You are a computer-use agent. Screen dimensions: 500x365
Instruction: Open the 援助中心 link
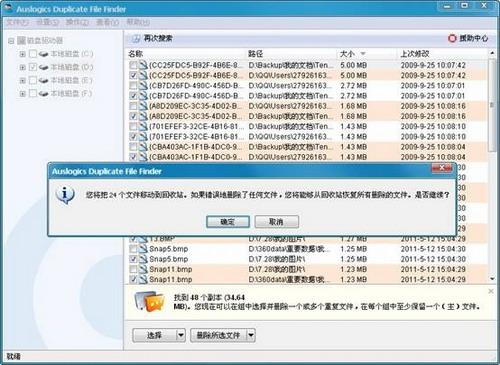click(x=474, y=38)
